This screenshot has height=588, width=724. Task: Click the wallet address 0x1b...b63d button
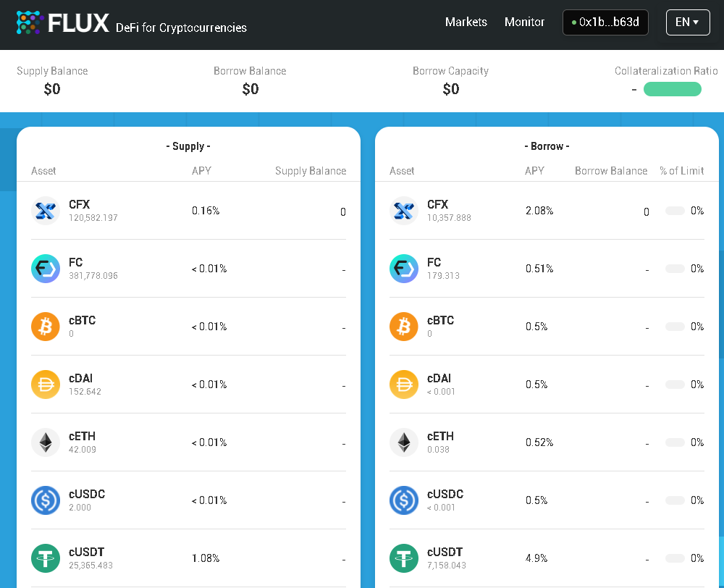click(x=605, y=22)
